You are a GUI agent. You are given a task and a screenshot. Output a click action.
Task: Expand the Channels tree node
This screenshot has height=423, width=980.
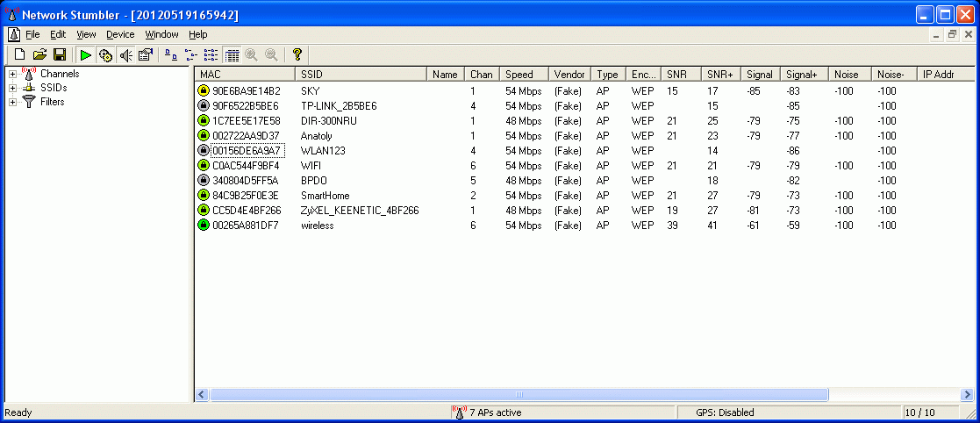tap(12, 75)
